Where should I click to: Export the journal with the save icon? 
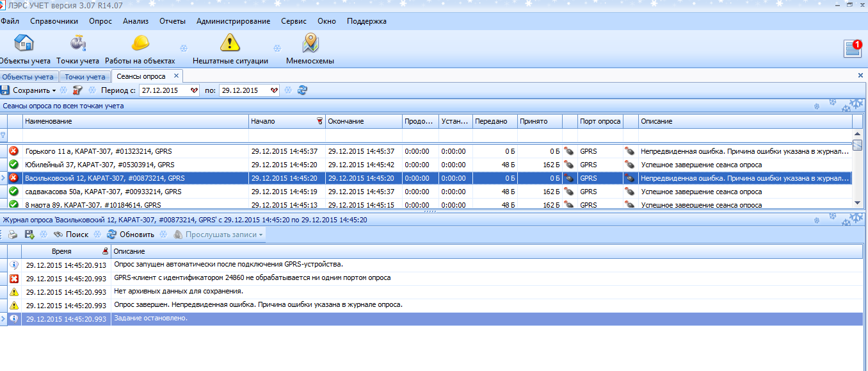[x=29, y=235]
